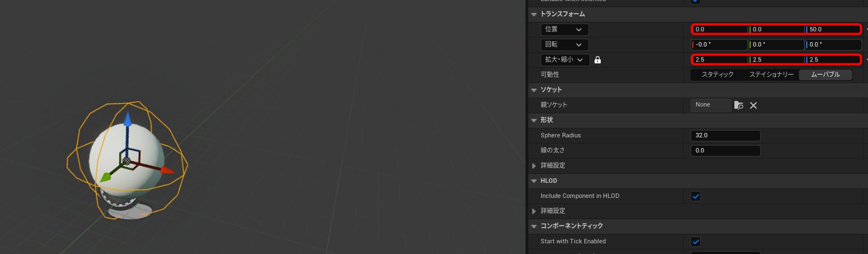Screen dimensions: 868x254
Task: Toggle Include Component in HLOD checkbox
Action: point(696,196)
